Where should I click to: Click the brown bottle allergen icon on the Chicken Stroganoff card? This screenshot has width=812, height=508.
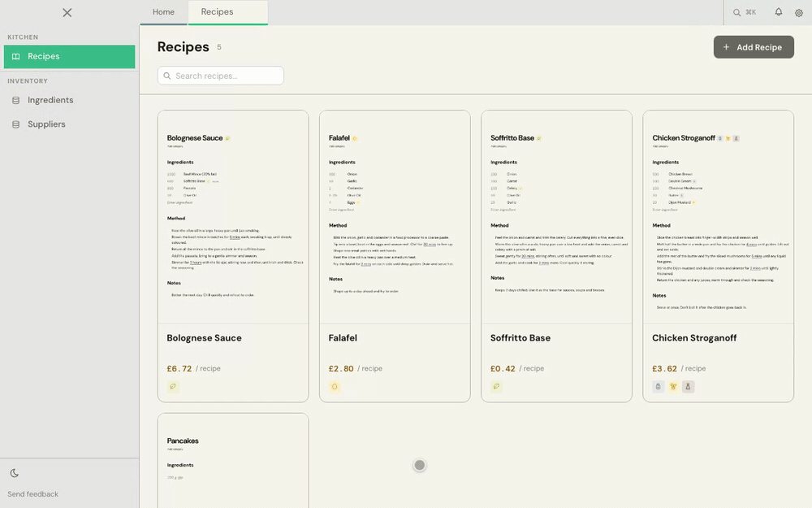(x=689, y=387)
